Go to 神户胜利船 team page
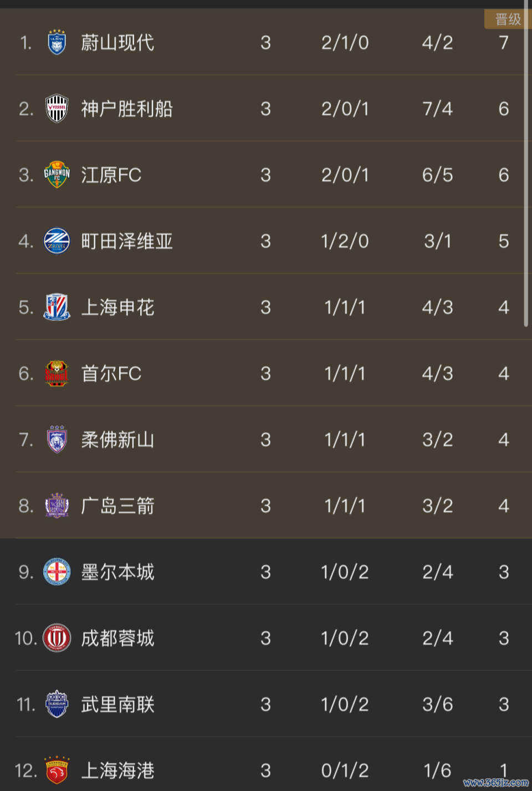 (127, 109)
